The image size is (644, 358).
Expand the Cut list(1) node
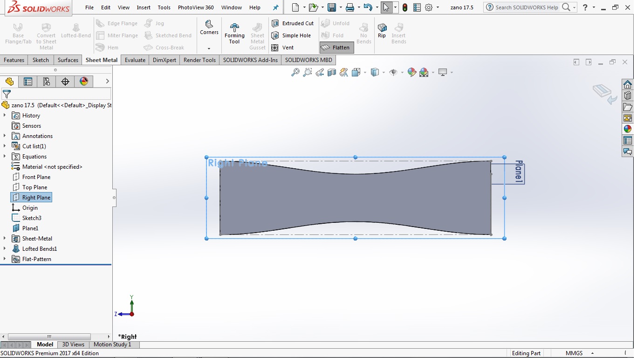pos(5,146)
